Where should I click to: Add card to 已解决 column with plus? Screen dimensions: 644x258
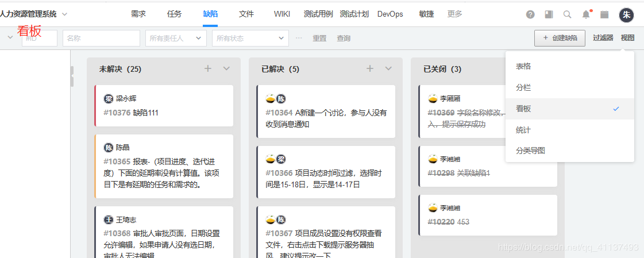[369, 68]
